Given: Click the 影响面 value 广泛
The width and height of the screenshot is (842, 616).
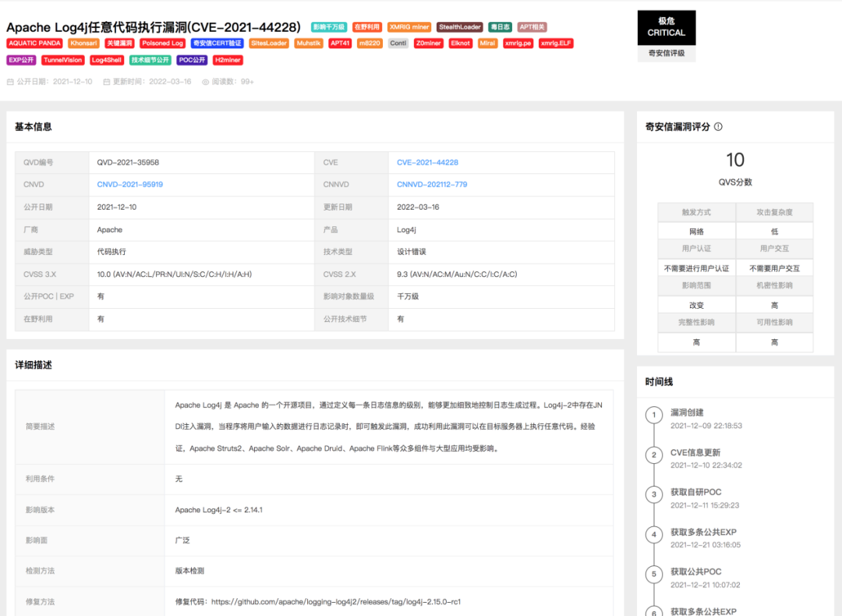Looking at the screenshot, I should [x=182, y=540].
